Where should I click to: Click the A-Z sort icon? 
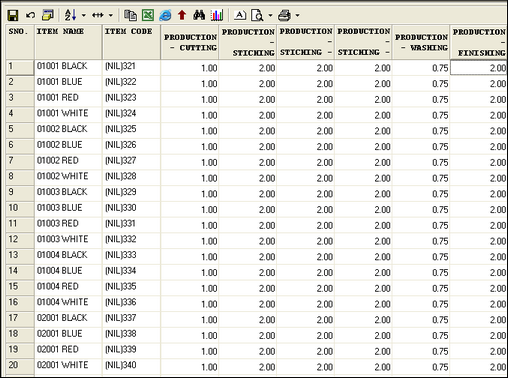point(70,15)
